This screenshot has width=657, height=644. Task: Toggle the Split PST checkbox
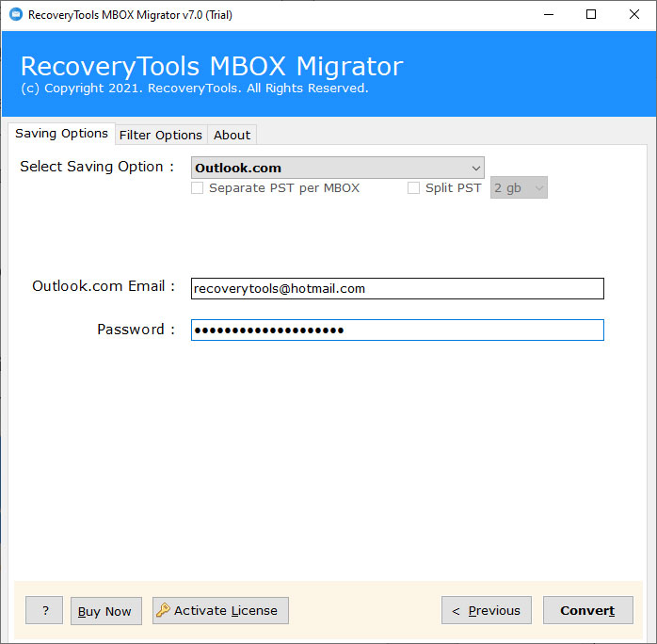[x=413, y=187]
